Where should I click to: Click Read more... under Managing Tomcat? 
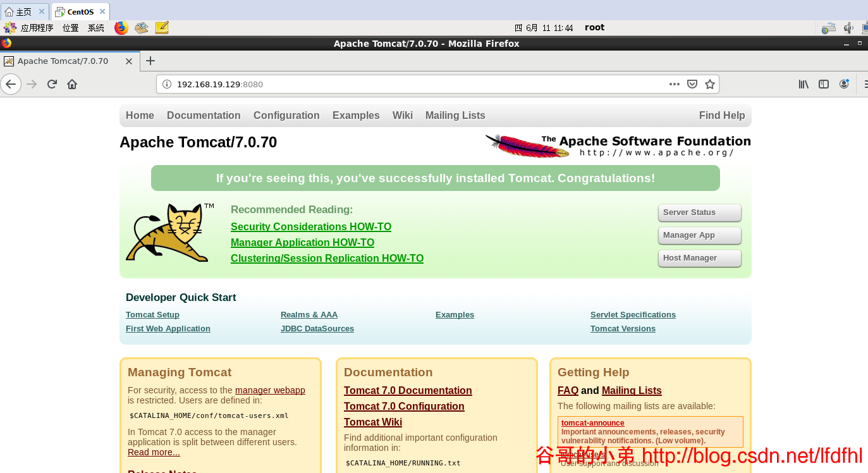[x=154, y=452]
